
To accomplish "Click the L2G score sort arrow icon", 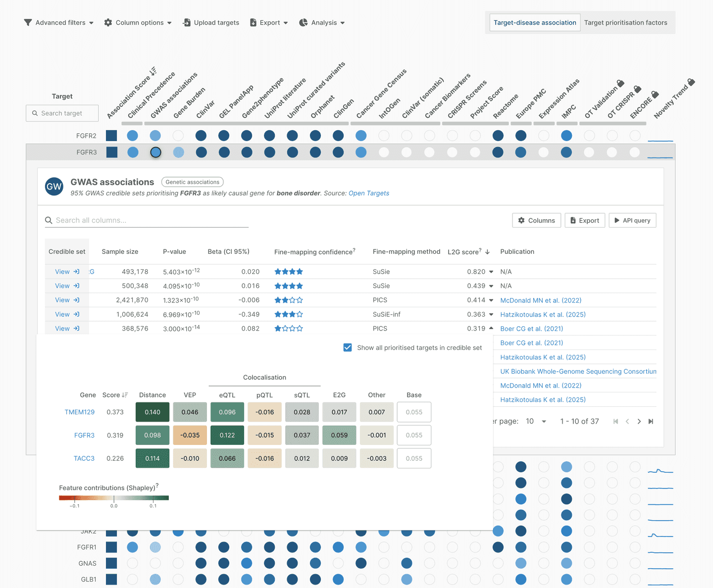I will (x=487, y=252).
